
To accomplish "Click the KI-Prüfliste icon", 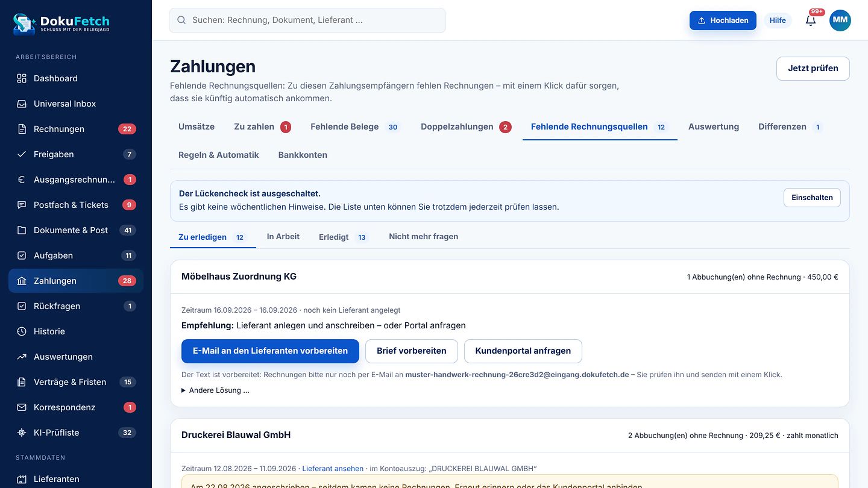I will click(x=22, y=433).
